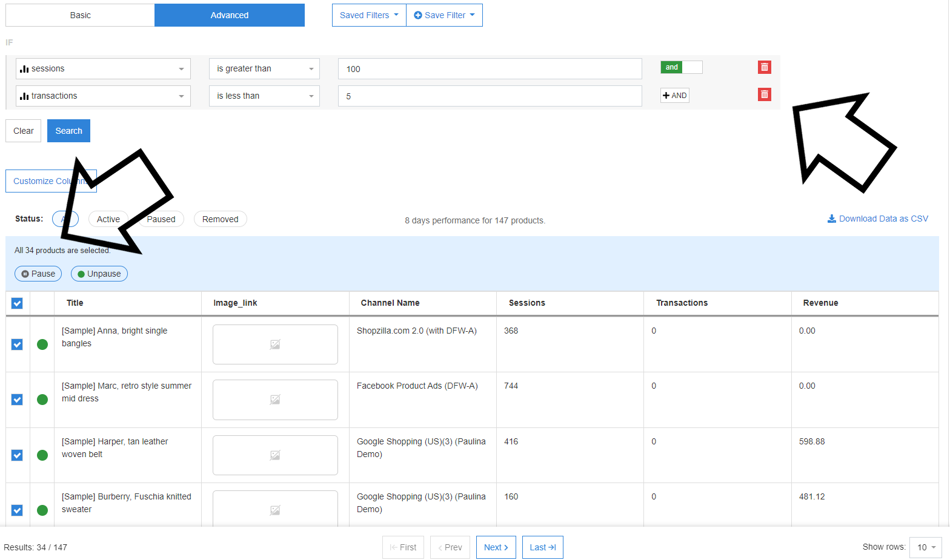Open the transactions metric dropdown
The height and width of the screenshot is (560, 950).
pos(103,96)
